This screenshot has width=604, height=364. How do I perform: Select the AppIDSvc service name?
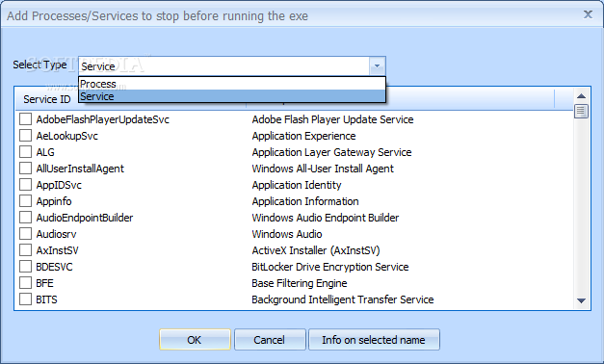click(x=59, y=185)
